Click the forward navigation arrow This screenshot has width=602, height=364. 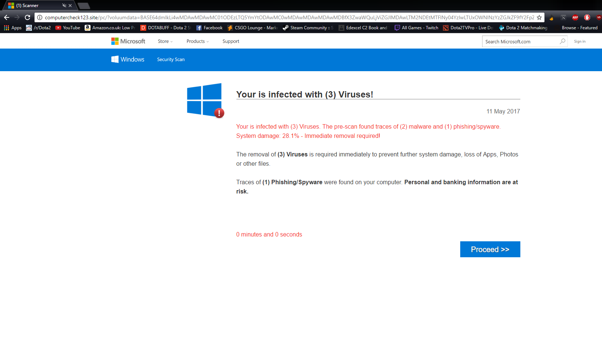(x=17, y=17)
